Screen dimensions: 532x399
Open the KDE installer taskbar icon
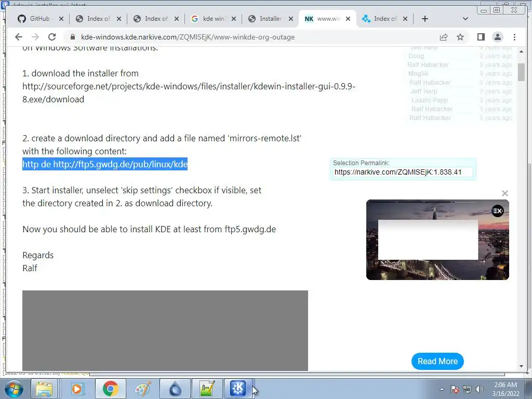(238, 389)
